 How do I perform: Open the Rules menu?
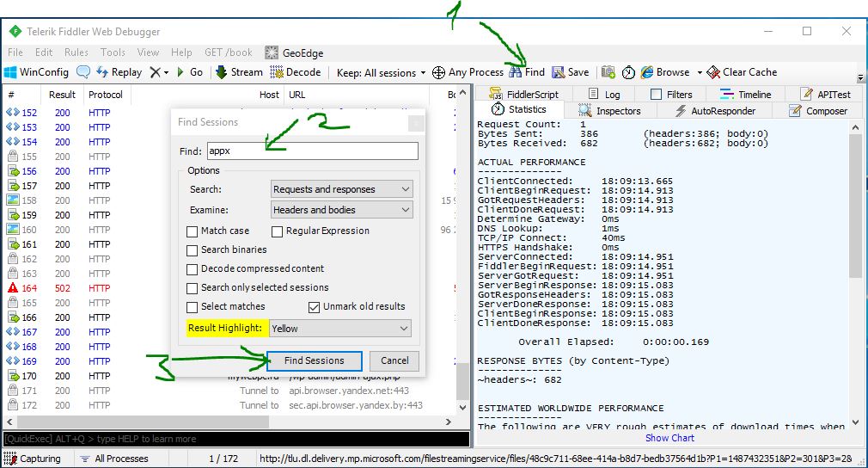[x=76, y=52]
